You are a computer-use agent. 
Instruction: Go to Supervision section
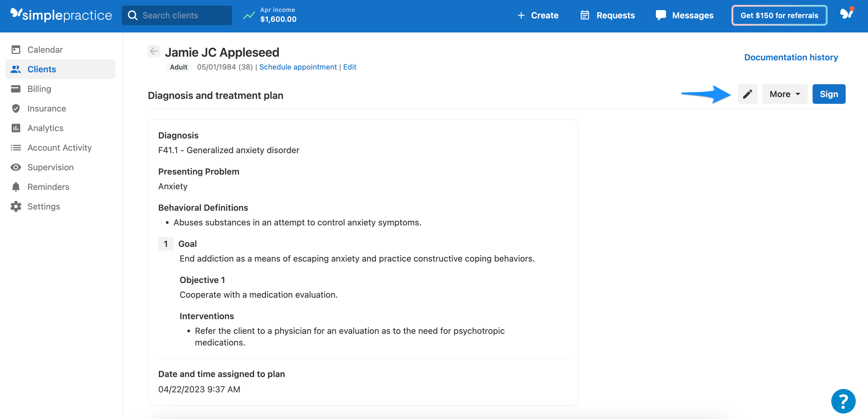coord(60,167)
